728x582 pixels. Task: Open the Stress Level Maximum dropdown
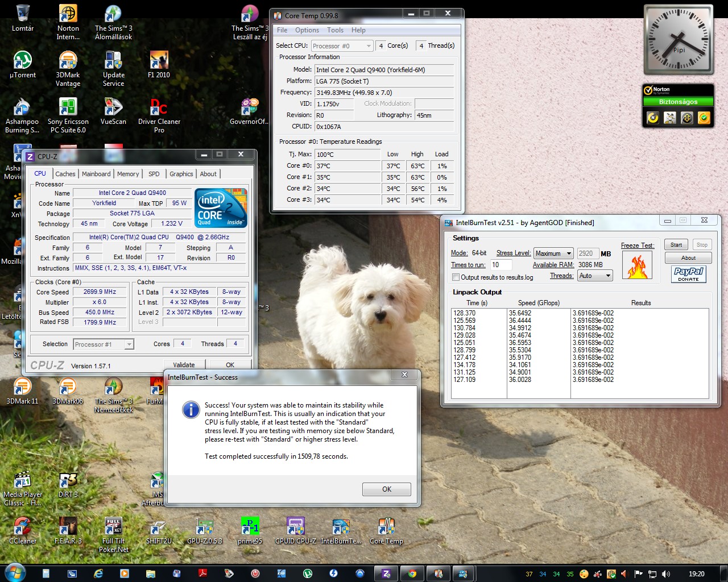[553, 253]
